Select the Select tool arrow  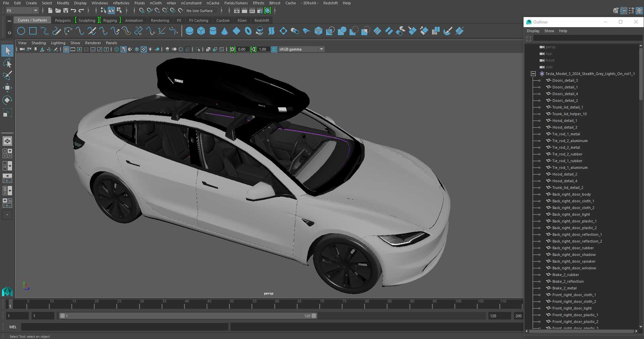click(x=7, y=51)
